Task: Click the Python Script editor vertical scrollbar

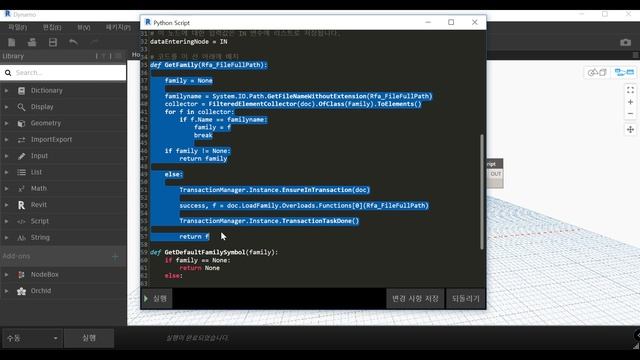Action: pos(482,191)
